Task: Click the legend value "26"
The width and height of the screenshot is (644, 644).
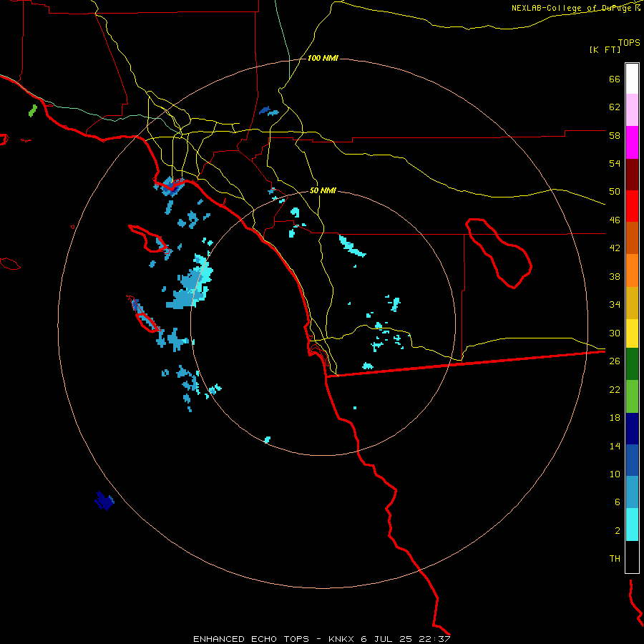Action: 615,361
